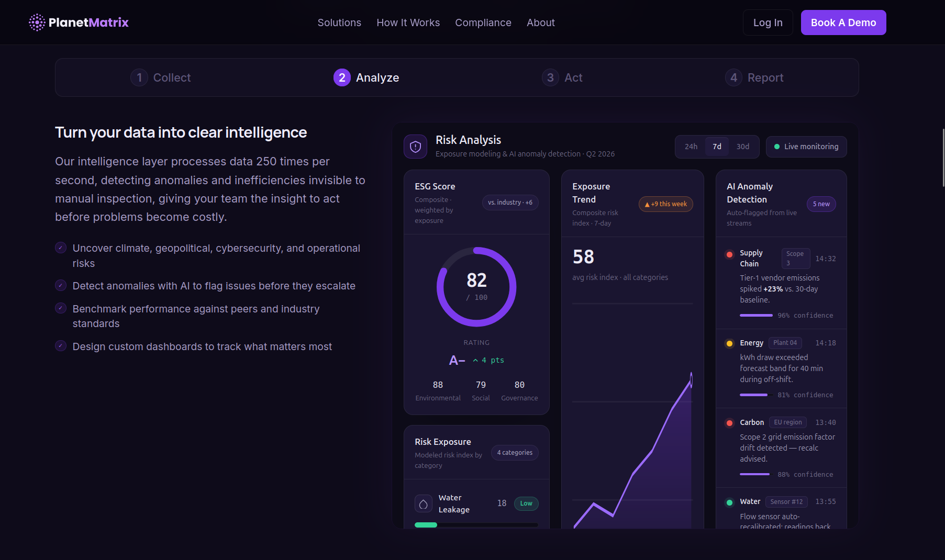Viewport: 945px width, 560px height.
Task: Open the How It Works page
Action: pos(408,23)
